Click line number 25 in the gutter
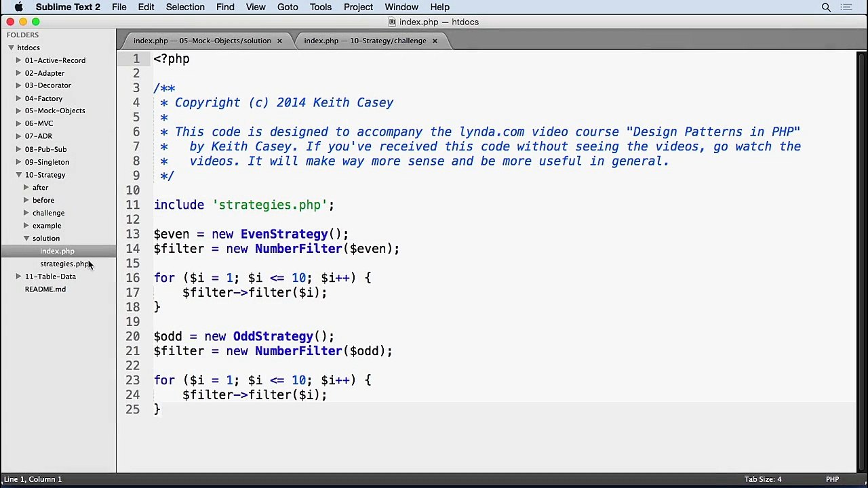Viewport: 868px width, 488px height. point(132,409)
